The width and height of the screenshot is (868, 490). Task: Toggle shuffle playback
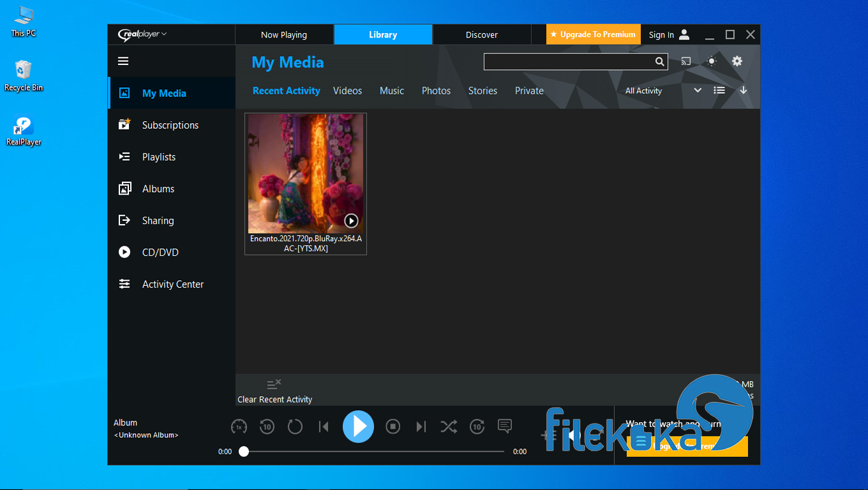[x=449, y=427]
